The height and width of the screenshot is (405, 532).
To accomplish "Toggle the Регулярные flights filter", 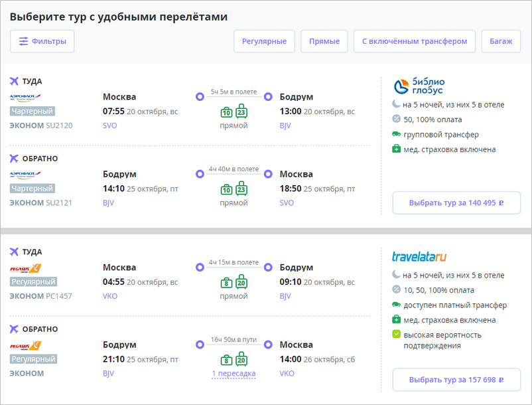I will click(x=264, y=41).
